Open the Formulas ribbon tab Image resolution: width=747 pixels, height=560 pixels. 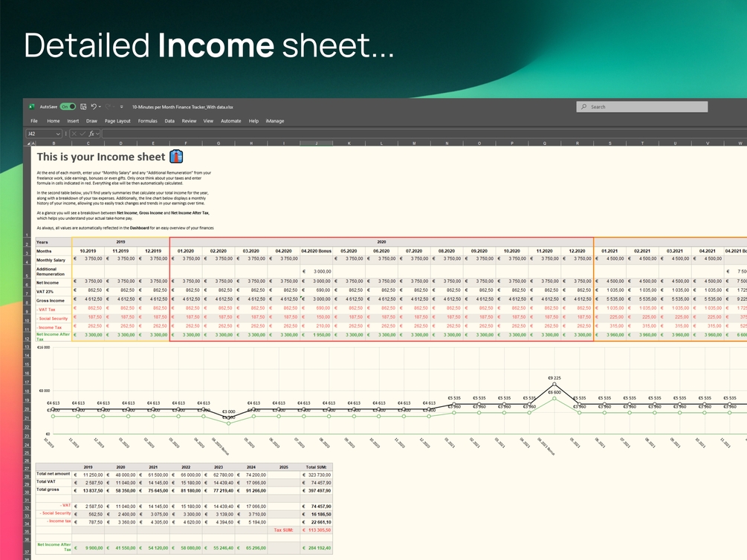[x=148, y=121]
